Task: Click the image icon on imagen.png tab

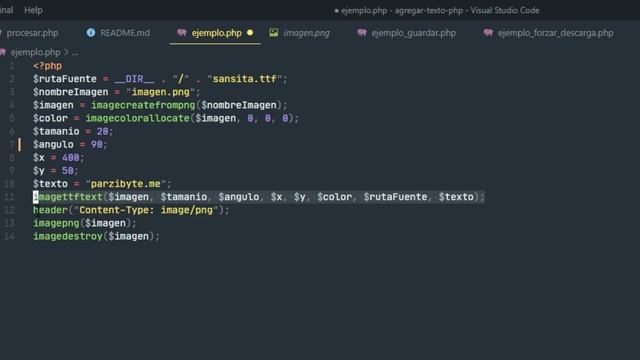Action: coord(273,33)
